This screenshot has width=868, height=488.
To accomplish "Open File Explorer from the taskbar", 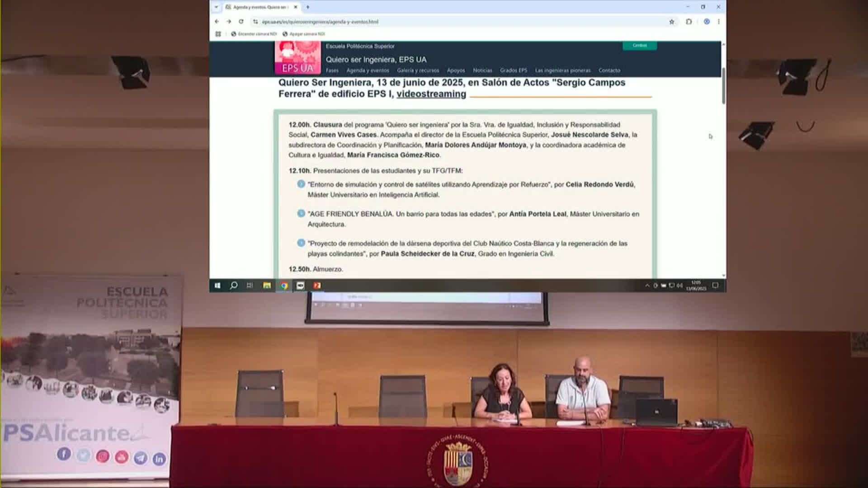I will click(267, 286).
